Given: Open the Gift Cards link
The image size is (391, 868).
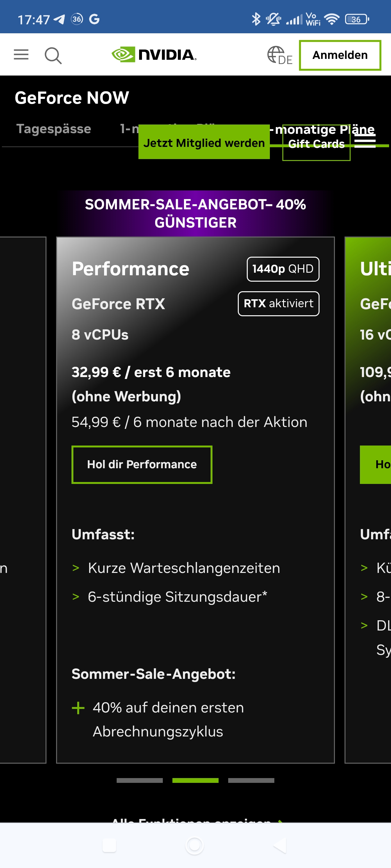Looking at the screenshot, I should [316, 144].
